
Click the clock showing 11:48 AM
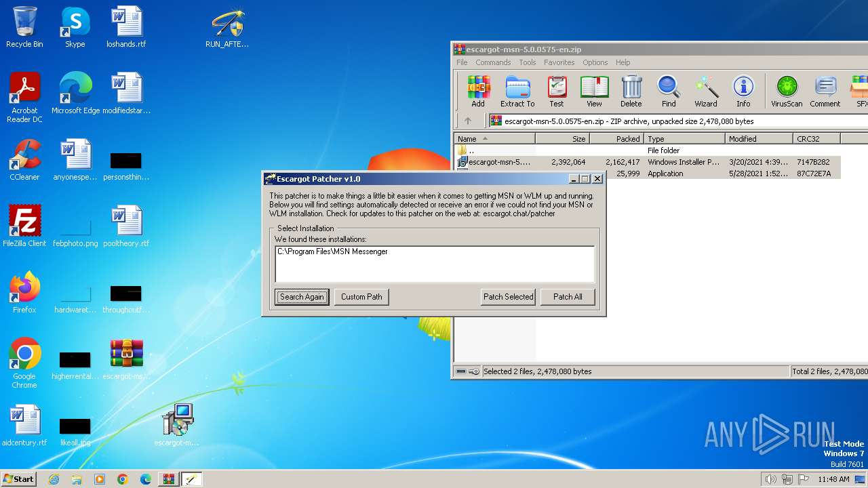[833, 479]
